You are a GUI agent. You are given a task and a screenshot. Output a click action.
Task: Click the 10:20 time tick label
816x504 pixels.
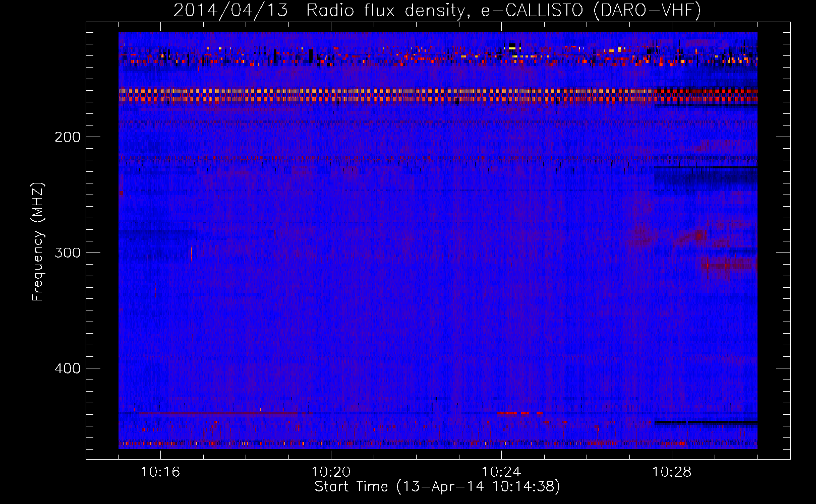pyautogui.click(x=331, y=472)
